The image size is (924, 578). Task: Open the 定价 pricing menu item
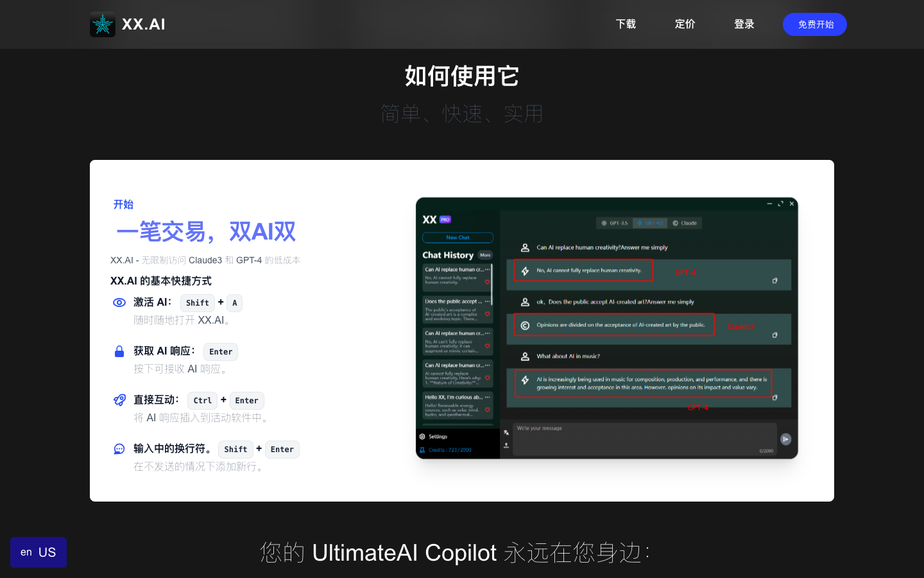685,24
